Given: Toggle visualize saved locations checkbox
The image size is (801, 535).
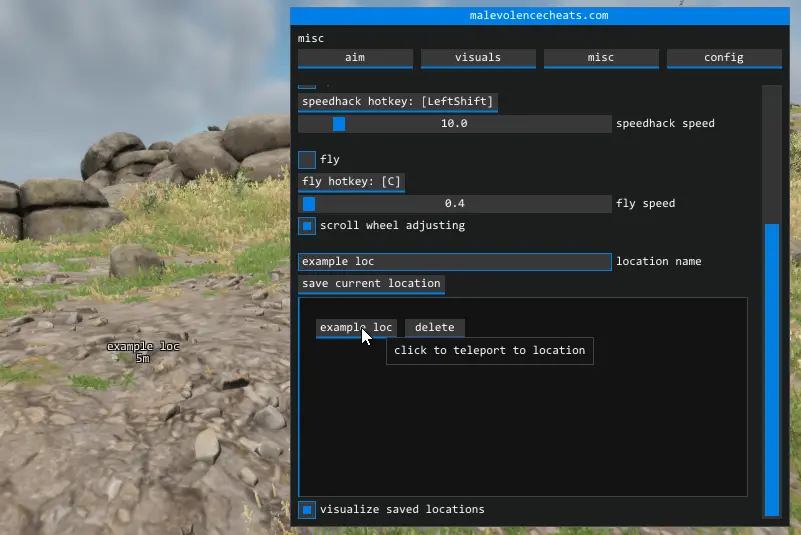Looking at the screenshot, I should pos(307,510).
